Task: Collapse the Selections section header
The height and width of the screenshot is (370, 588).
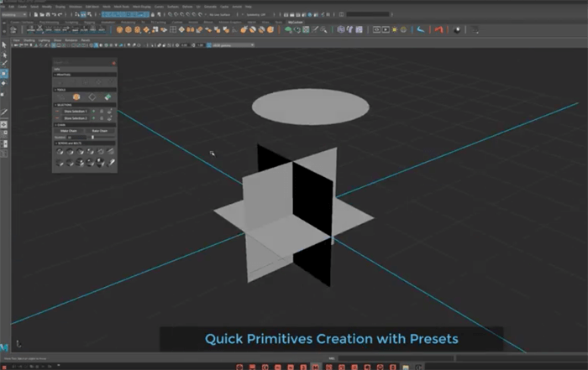Action: pyautogui.click(x=62, y=104)
